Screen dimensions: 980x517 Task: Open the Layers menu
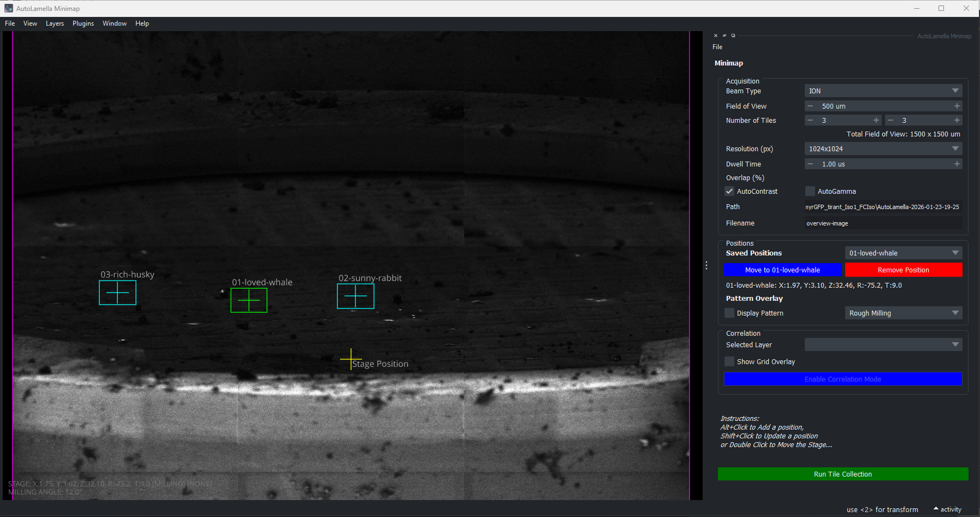(55, 23)
